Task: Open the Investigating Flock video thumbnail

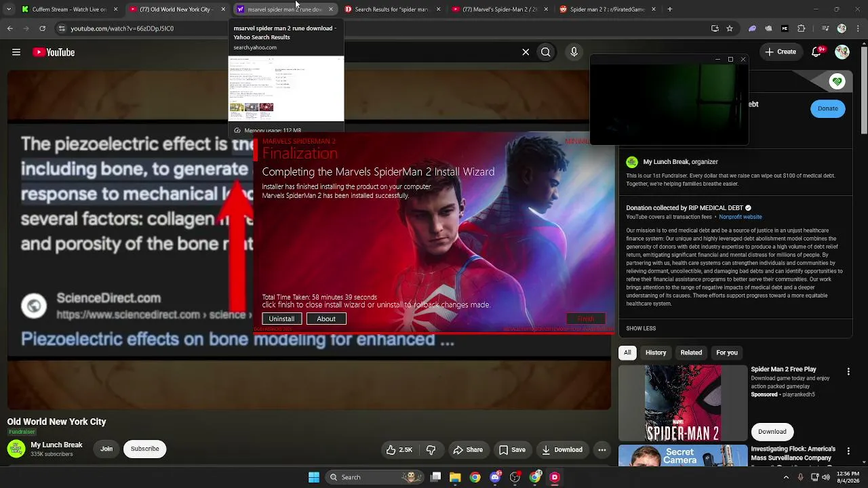Action: point(683,455)
